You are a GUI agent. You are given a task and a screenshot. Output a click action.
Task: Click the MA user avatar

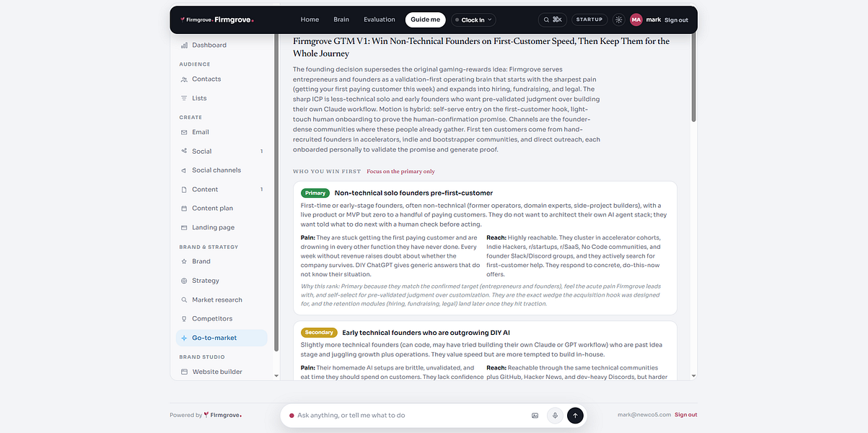[x=636, y=19]
